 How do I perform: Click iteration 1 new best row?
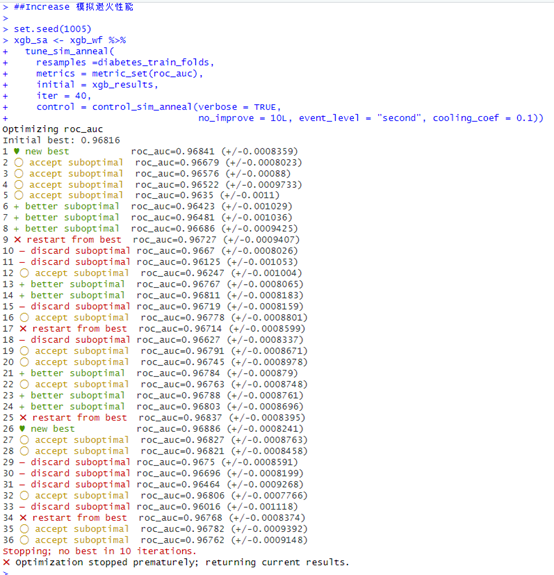coord(150,151)
